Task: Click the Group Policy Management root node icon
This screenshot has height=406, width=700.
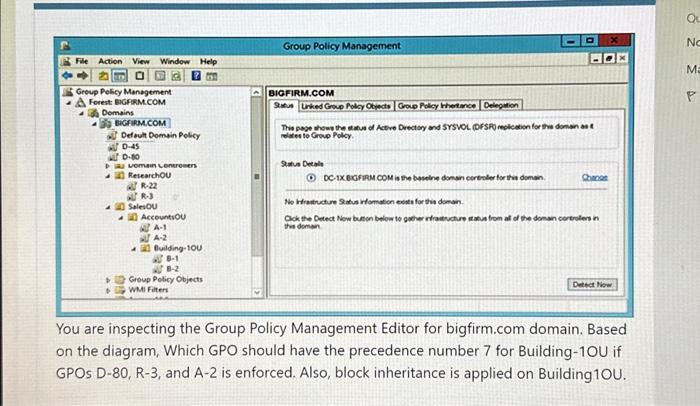Action: coord(68,92)
